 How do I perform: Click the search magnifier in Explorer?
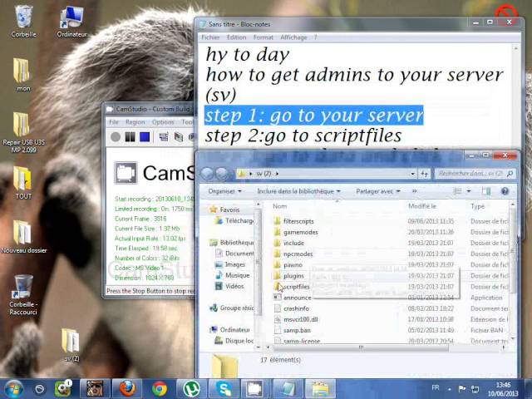(510, 174)
